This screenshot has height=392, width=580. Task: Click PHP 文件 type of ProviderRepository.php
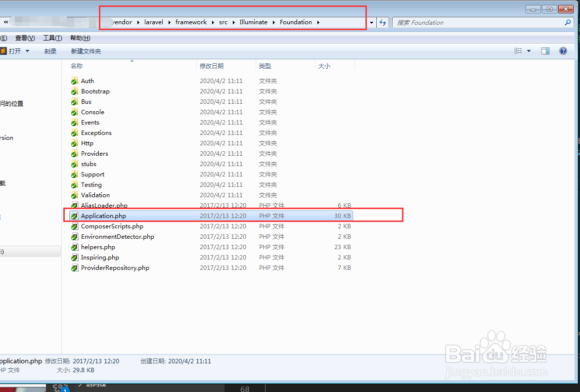[271, 267]
